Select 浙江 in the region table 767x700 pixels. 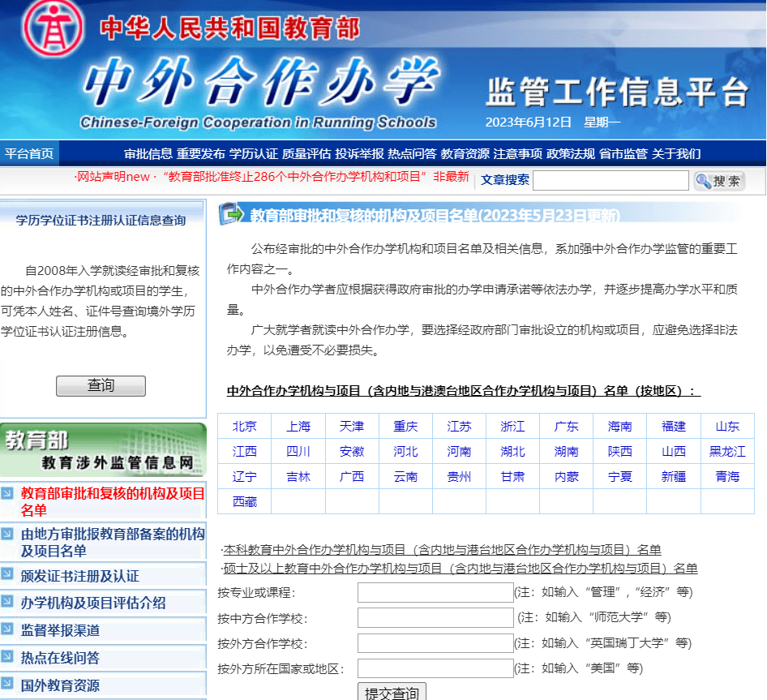[512, 427]
